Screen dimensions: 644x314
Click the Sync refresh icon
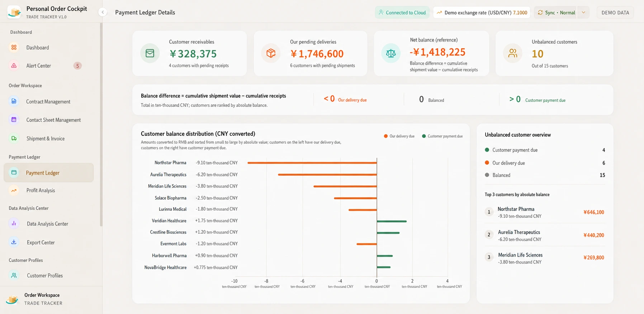click(540, 13)
